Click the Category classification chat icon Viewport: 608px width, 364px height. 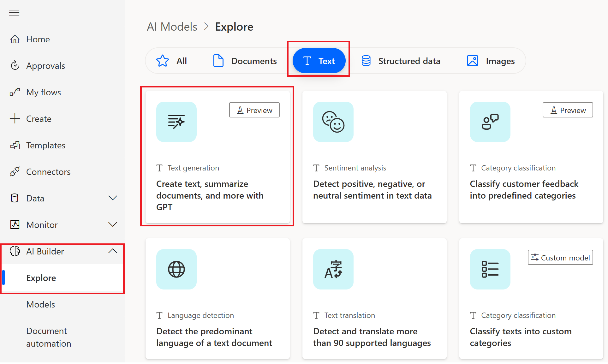490,122
